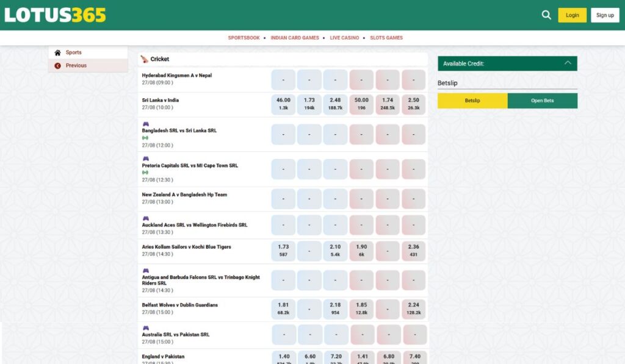Select 1.74 lay odds for Sri Lanka v India
The width and height of the screenshot is (625, 364).
coord(388,104)
